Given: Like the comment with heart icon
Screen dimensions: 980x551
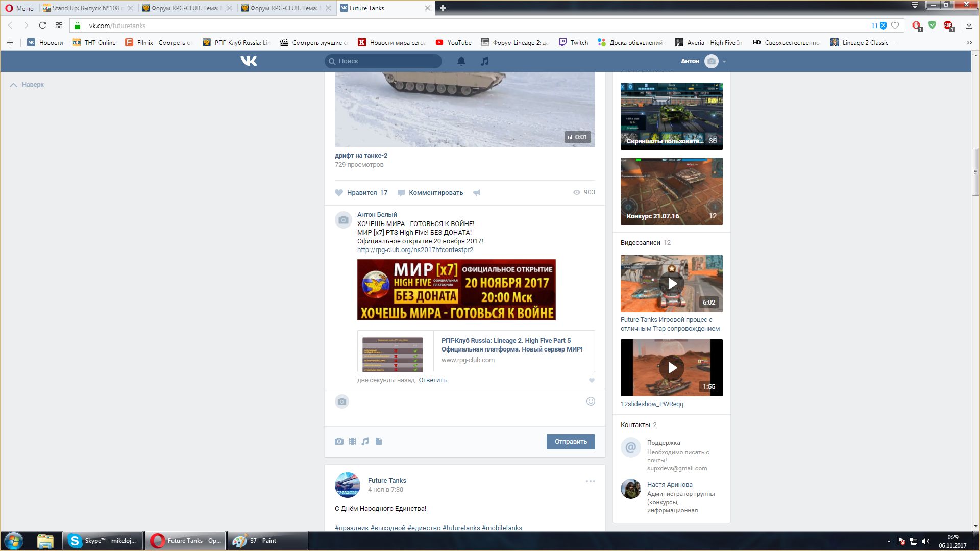Looking at the screenshot, I should tap(592, 380).
